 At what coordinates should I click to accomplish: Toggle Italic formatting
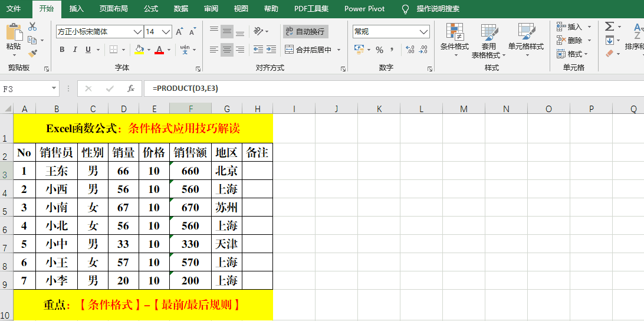pos(75,50)
